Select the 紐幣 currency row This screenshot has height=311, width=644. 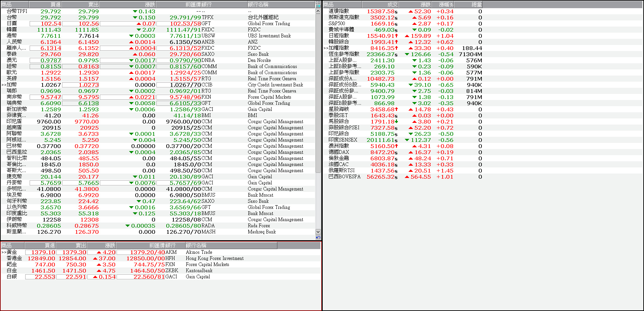(158, 66)
